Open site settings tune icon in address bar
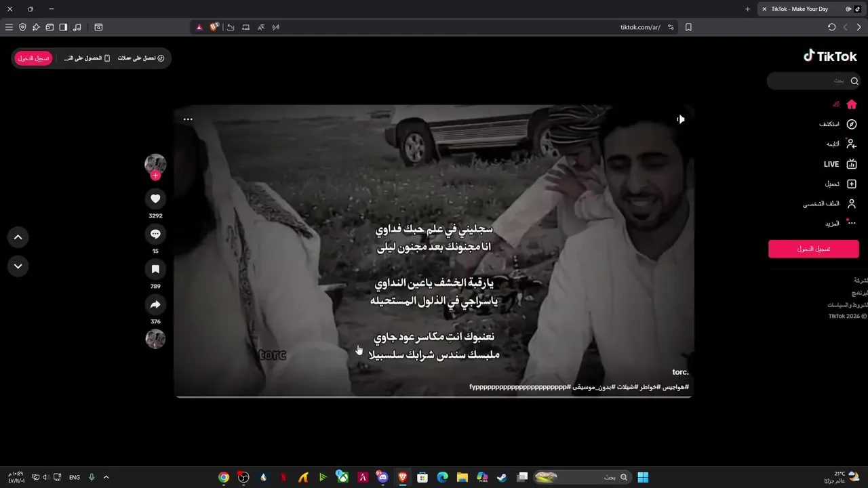This screenshot has height=488, width=868. click(671, 27)
